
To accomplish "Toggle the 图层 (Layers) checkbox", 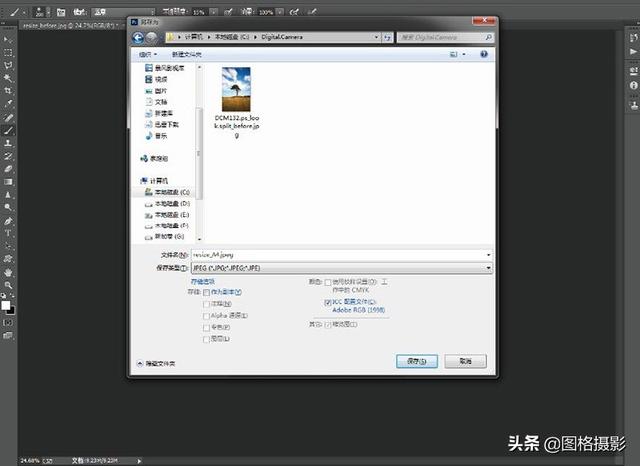I will click(x=206, y=340).
